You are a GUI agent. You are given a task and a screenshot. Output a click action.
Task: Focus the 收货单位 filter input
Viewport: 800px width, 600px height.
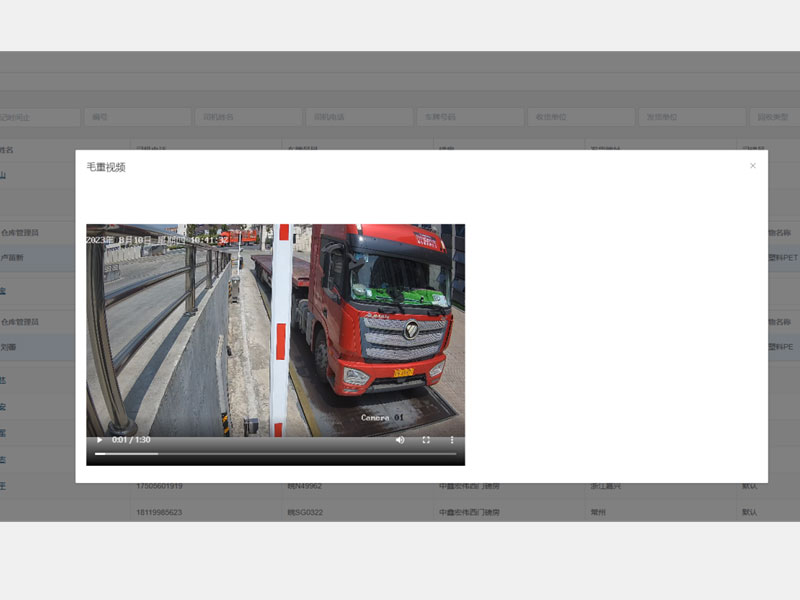581,117
